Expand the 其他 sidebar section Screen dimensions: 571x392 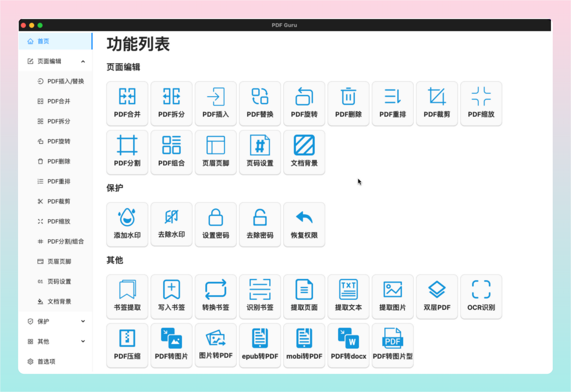(56, 341)
